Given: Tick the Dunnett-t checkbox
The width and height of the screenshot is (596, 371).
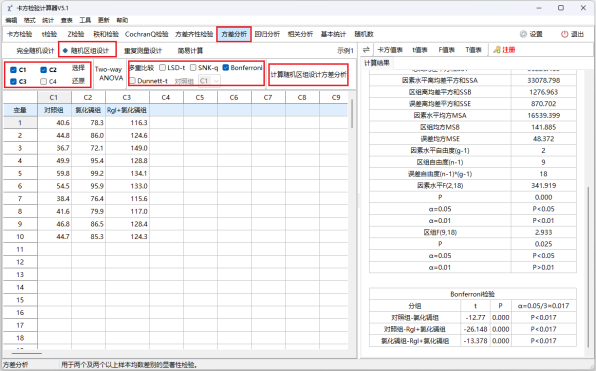Looking at the screenshot, I should click(133, 81).
